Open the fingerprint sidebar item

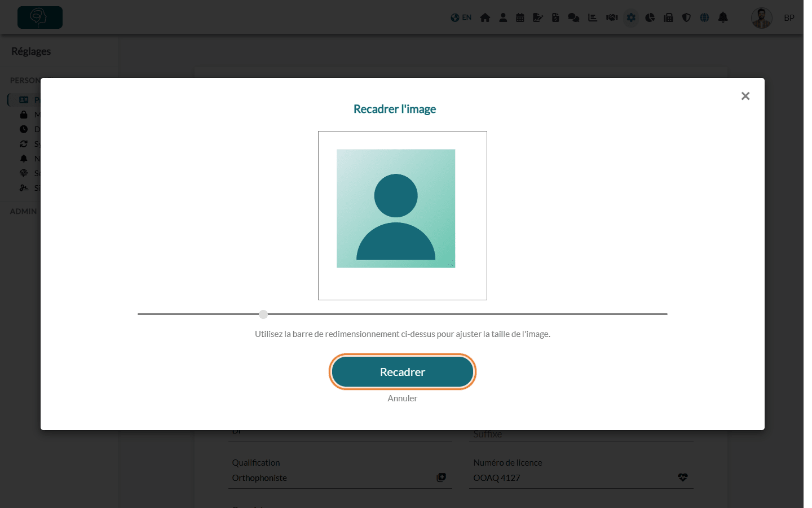pos(24,173)
